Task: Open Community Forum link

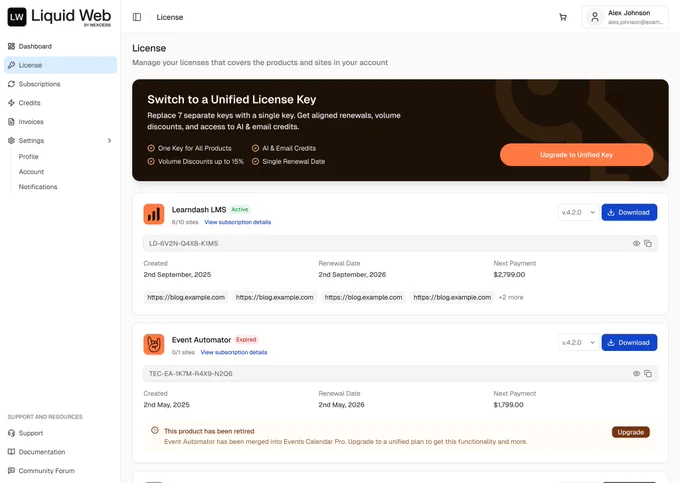Action: [46, 470]
